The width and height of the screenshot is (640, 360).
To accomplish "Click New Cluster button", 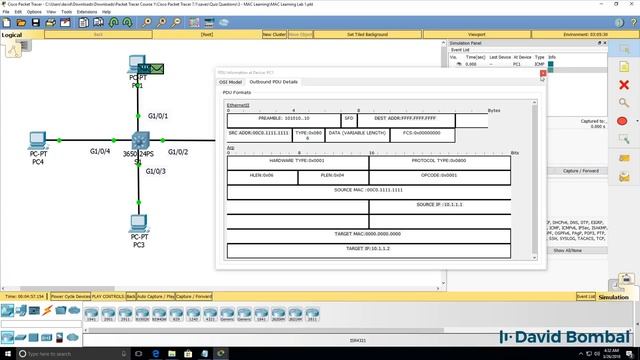I will 274,35.
